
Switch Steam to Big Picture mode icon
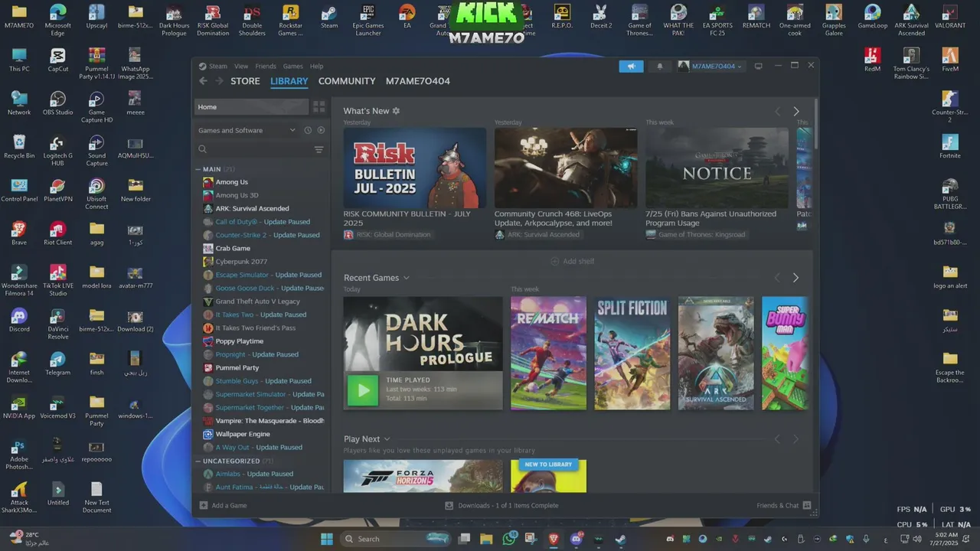759,66
